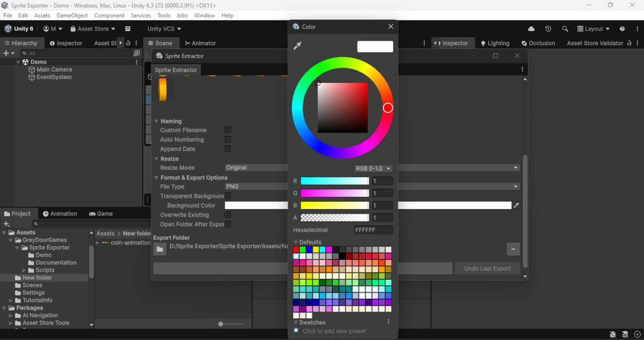Open main toolbar overflow three-dot menu

pyautogui.click(x=637, y=29)
